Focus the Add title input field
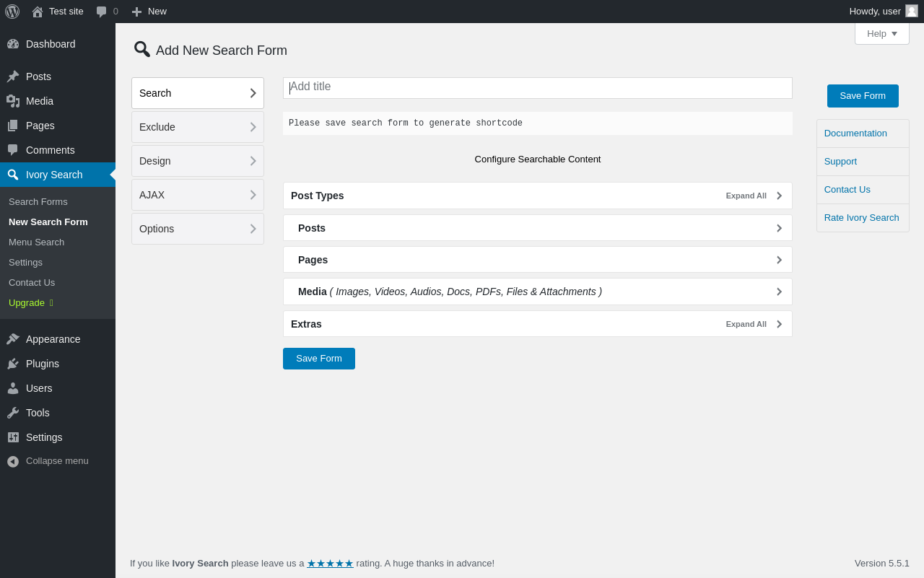Screen dimensions: 924x578 [538, 88]
